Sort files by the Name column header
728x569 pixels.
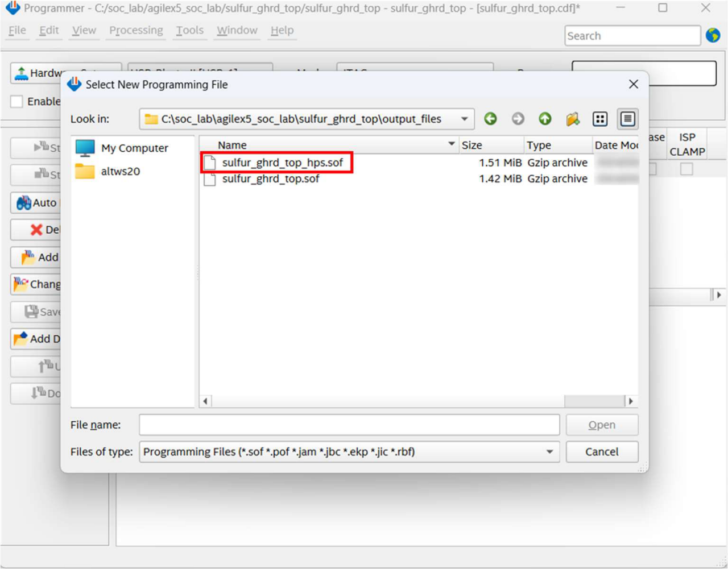tap(233, 145)
